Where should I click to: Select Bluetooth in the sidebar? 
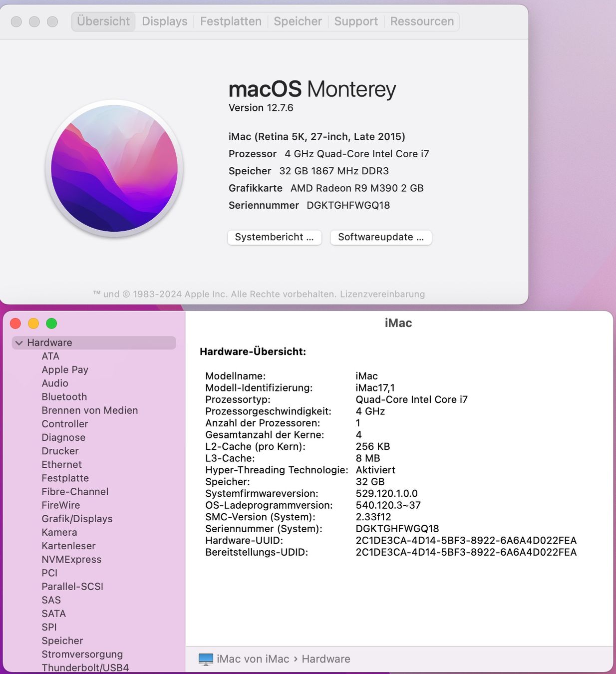64,397
